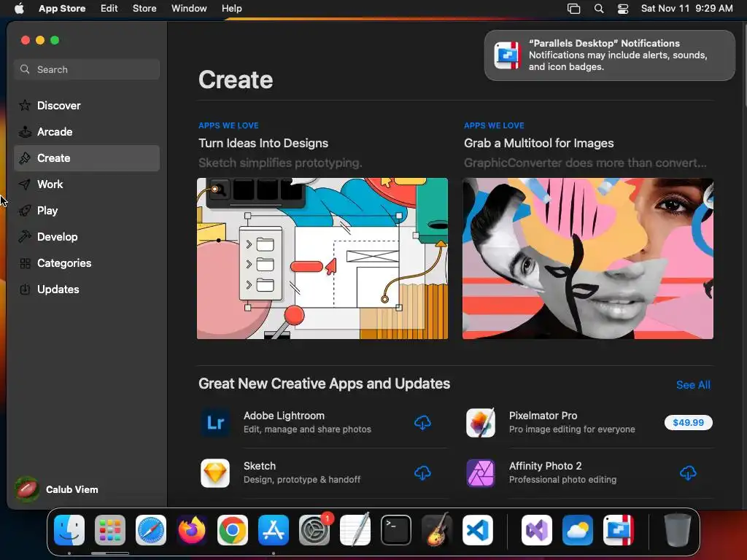Open System Settings from the Dock
The image size is (747, 560).
[x=314, y=530]
